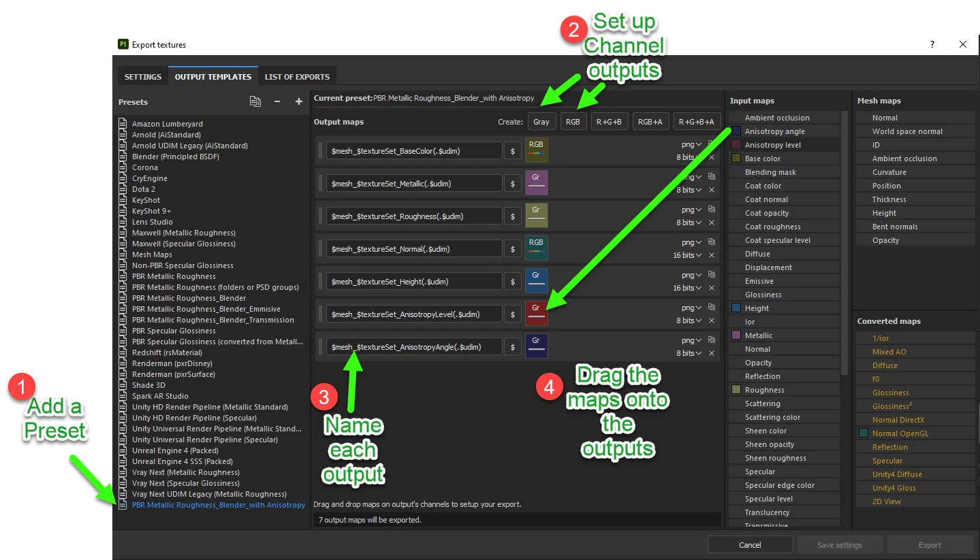Click the Anisotropy level input map

[784, 145]
